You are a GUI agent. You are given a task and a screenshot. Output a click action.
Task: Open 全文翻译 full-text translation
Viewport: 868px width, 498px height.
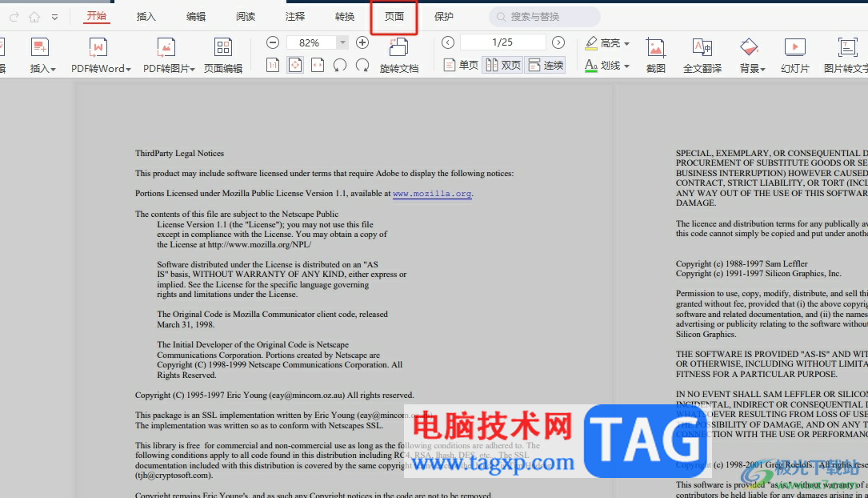click(x=702, y=55)
